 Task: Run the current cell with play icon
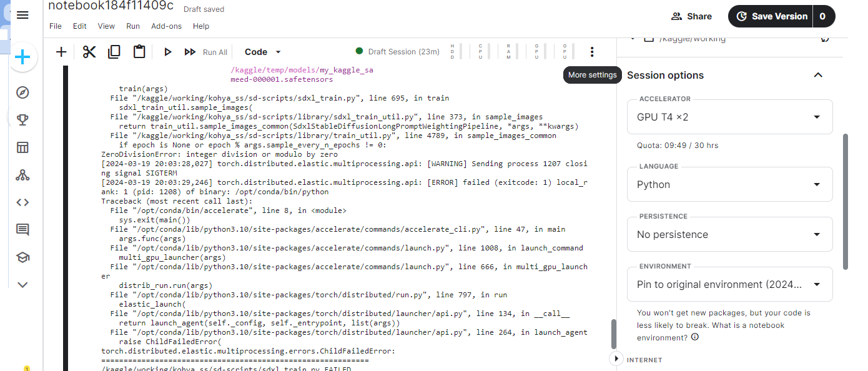(x=167, y=52)
